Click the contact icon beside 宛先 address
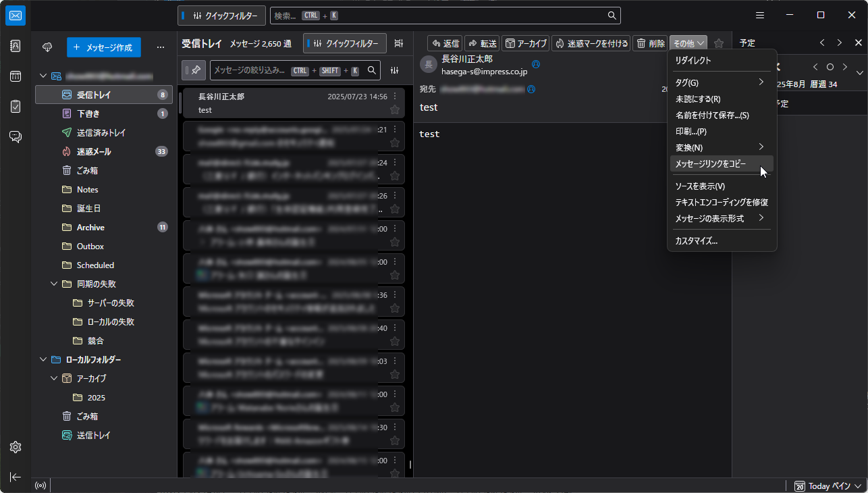This screenshot has width=868, height=493. 531,88
